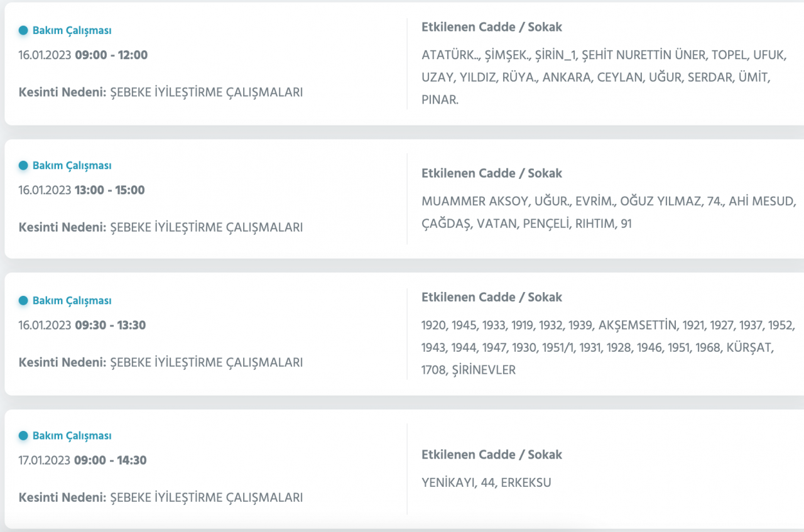
Task: Click the Kesinti Nedeni line under 09:00 - 12:00
Action: point(161,92)
